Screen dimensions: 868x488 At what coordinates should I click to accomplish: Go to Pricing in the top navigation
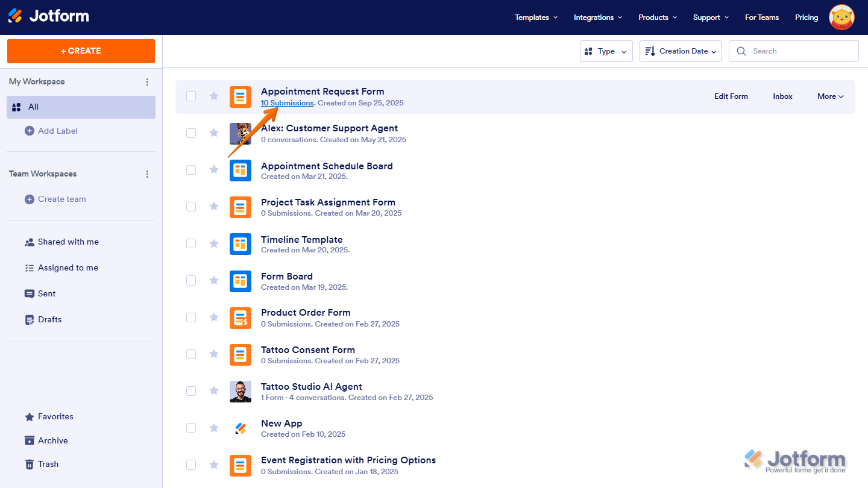pos(806,17)
